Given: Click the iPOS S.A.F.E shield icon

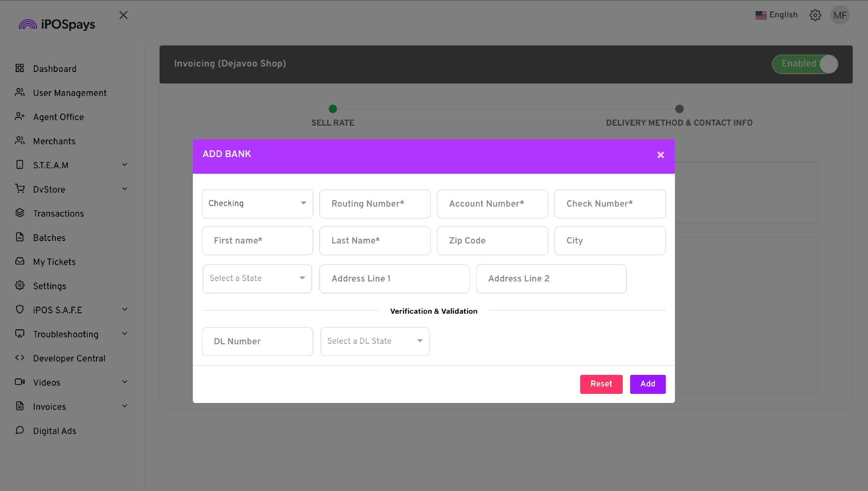Looking at the screenshot, I should click(19, 310).
